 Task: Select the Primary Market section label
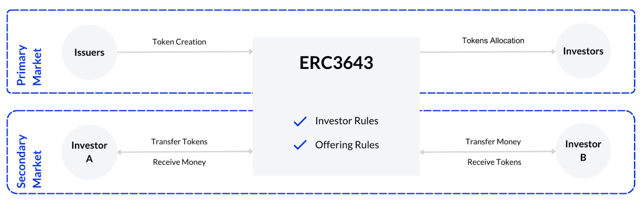(x=29, y=65)
